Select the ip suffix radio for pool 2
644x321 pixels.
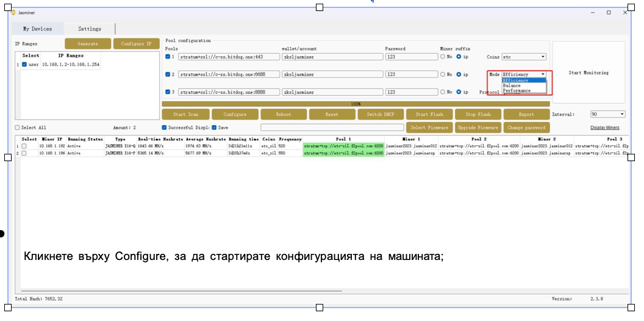pos(459,74)
